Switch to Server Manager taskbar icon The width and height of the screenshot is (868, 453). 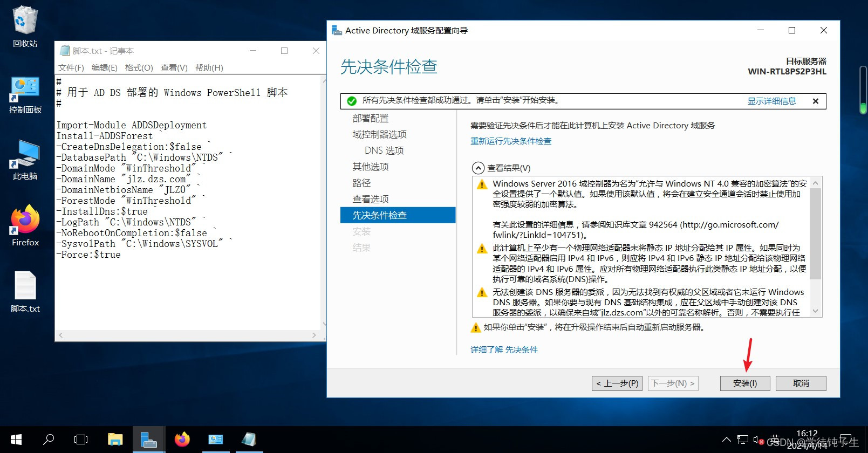pyautogui.click(x=148, y=440)
